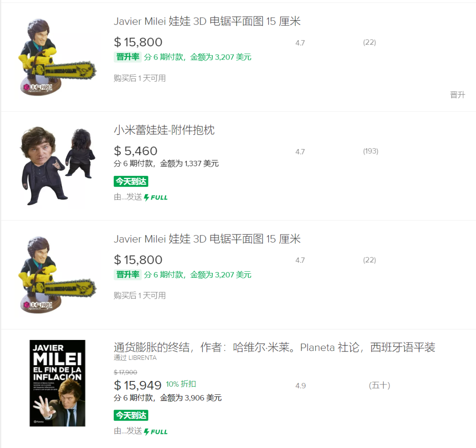Open the Milei pillow doll thumbnail
Screen dimensions: 476x448
[57, 166]
